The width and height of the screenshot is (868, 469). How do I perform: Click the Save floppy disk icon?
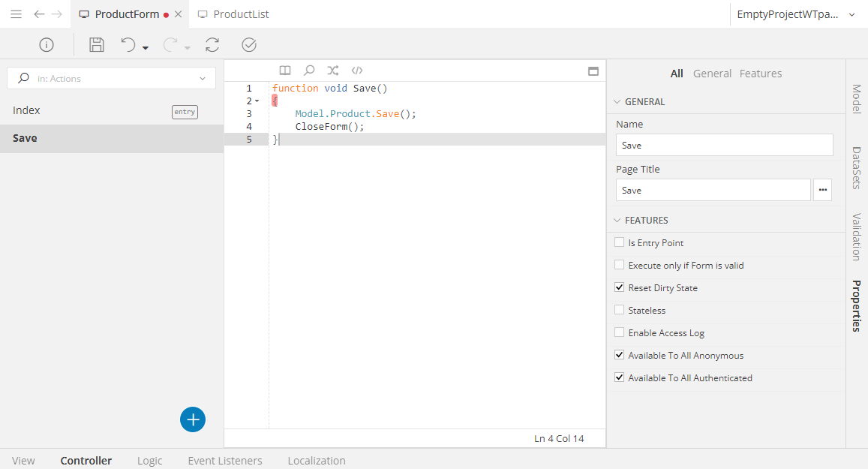click(97, 45)
